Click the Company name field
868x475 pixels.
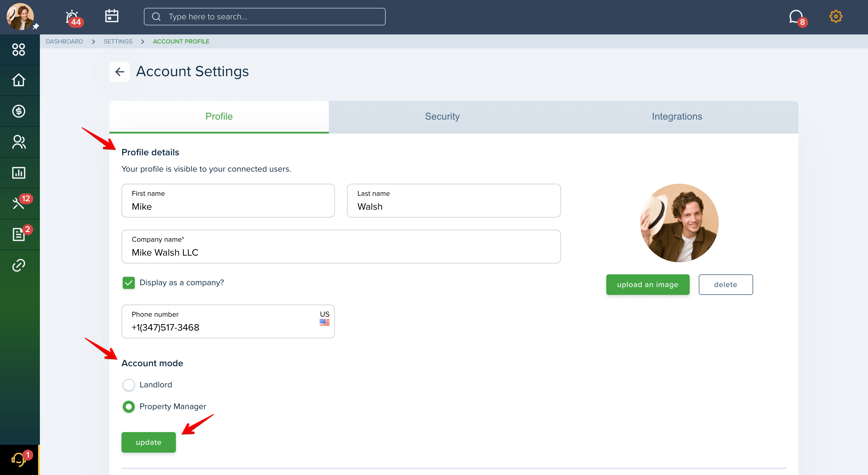point(341,247)
